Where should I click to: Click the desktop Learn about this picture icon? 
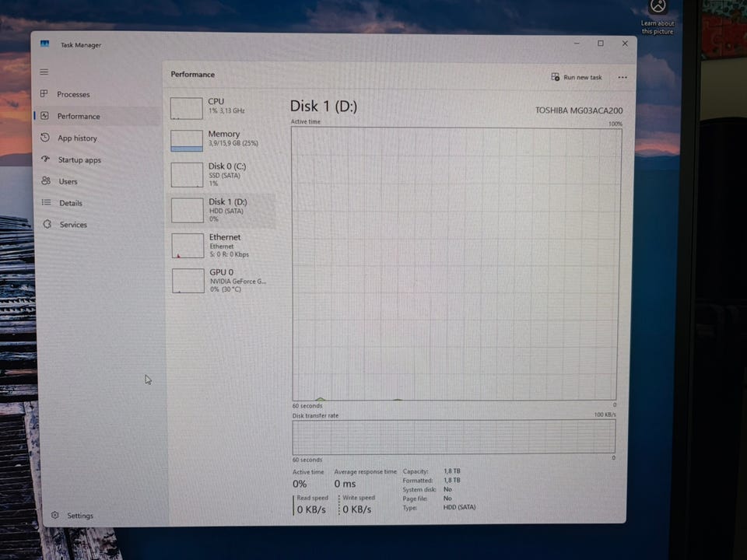pyautogui.click(x=658, y=7)
